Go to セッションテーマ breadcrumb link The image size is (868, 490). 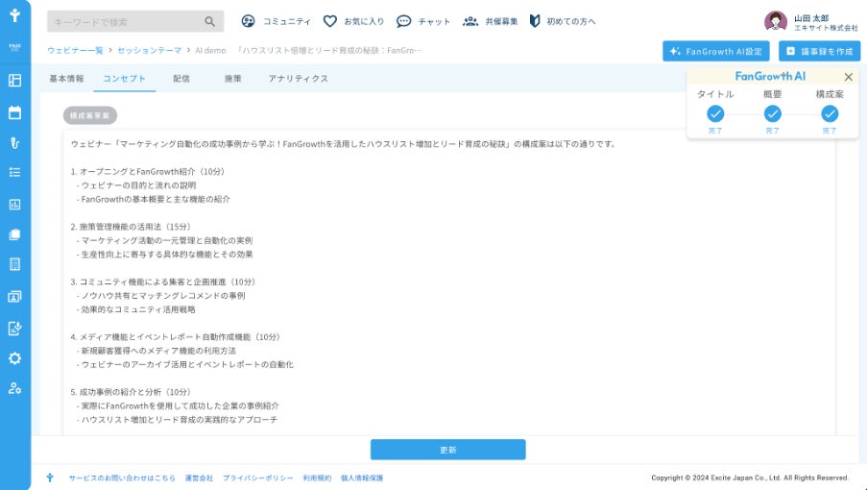[150, 50]
